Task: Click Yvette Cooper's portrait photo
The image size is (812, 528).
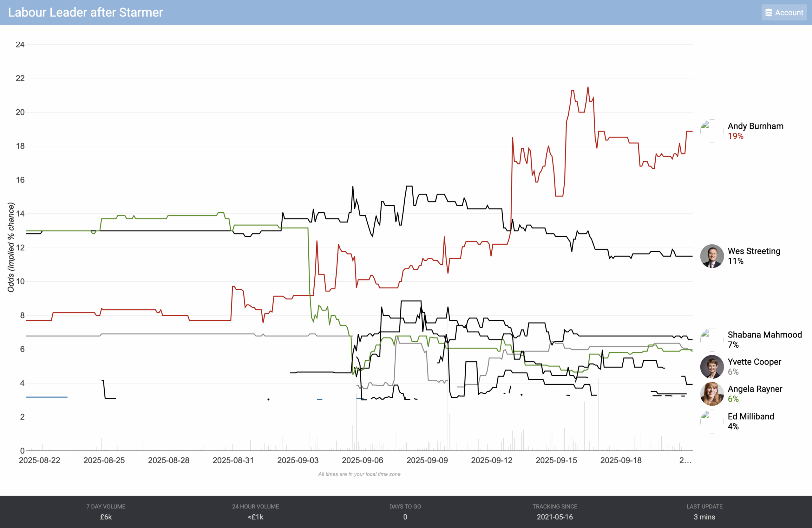Action: pos(712,367)
